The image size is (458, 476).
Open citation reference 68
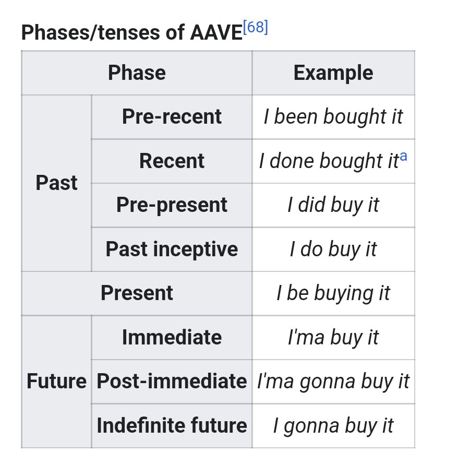pyautogui.click(x=256, y=28)
